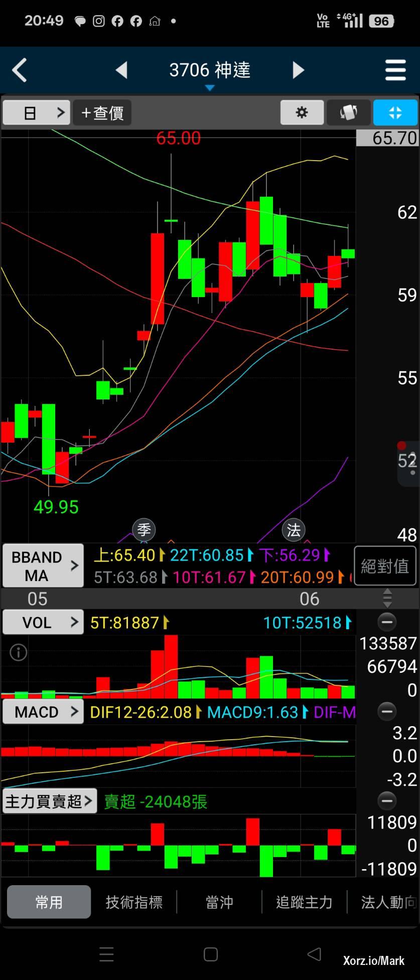Switch to the 技術指標 tab
420x980 pixels.
point(134,902)
